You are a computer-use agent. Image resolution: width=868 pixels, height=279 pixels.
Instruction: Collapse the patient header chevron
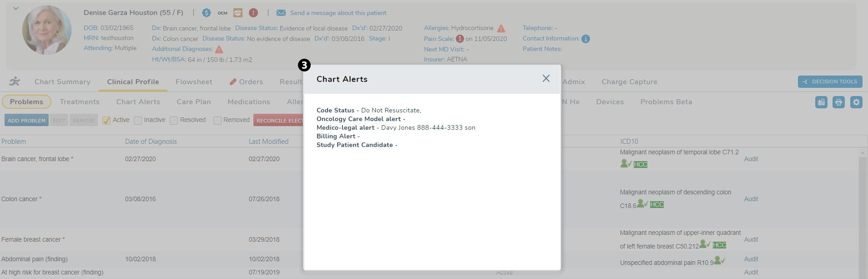pos(16,8)
